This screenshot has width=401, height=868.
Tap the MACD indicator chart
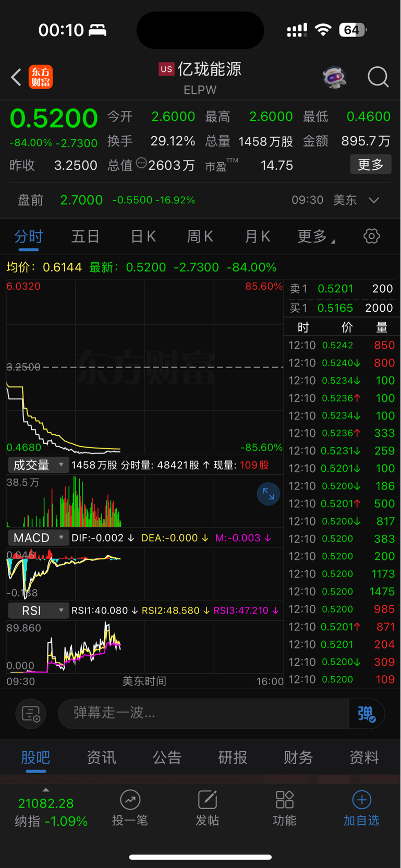(x=144, y=573)
